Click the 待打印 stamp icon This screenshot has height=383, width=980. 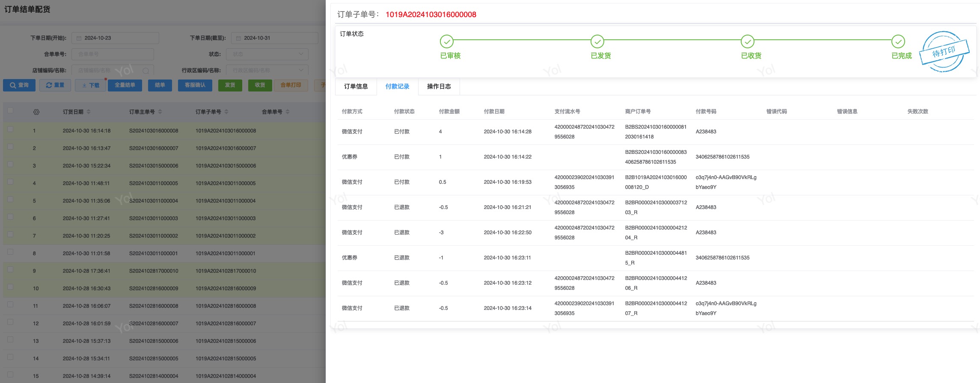[943, 52]
